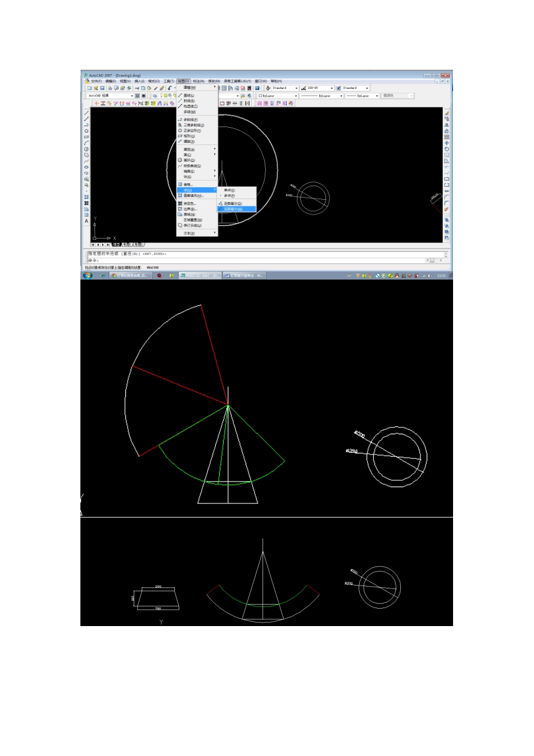534x756 pixels.
Task: Select the Line tool in left draw toolbar
Action: click(87, 113)
